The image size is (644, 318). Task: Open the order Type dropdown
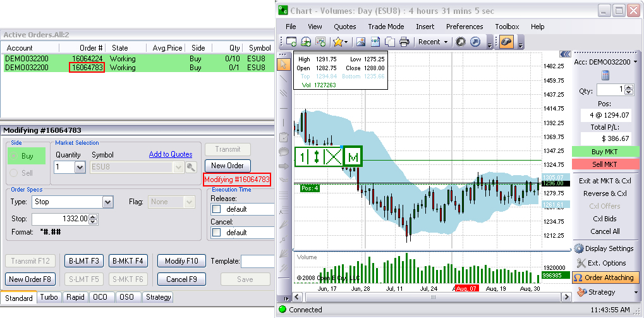(x=107, y=202)
